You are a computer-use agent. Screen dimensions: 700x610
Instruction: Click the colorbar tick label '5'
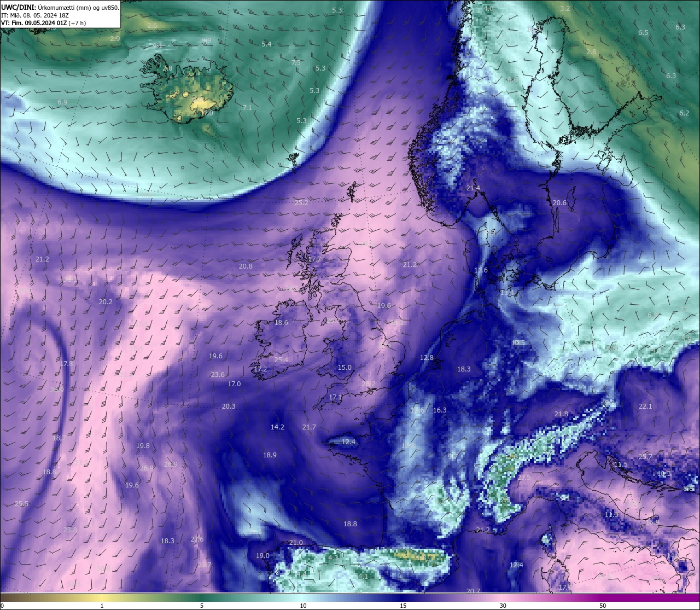(x=202, y=606)
